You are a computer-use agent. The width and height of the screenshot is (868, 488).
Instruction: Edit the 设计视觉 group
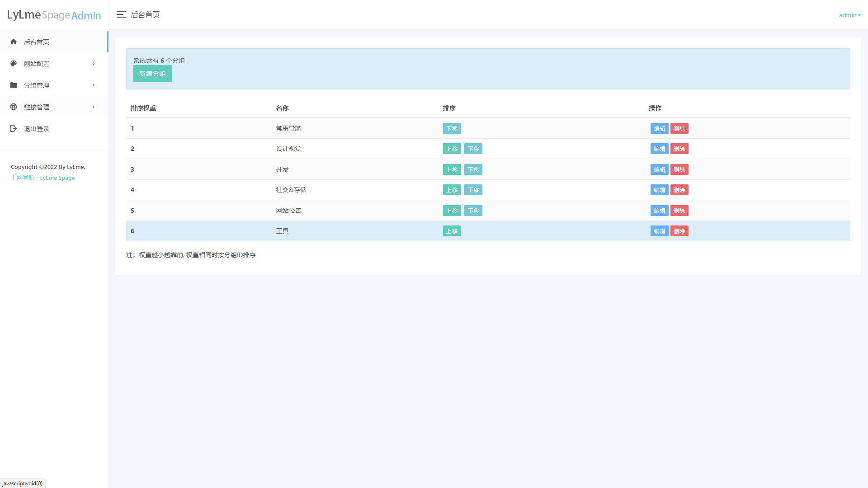click(659, 149)
